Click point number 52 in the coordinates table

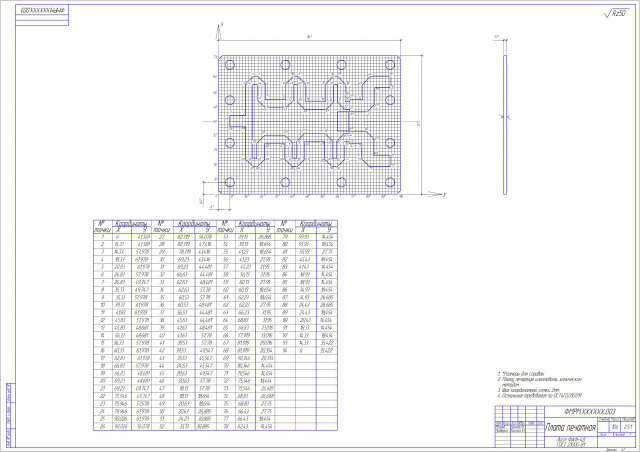tap(162, 427)
